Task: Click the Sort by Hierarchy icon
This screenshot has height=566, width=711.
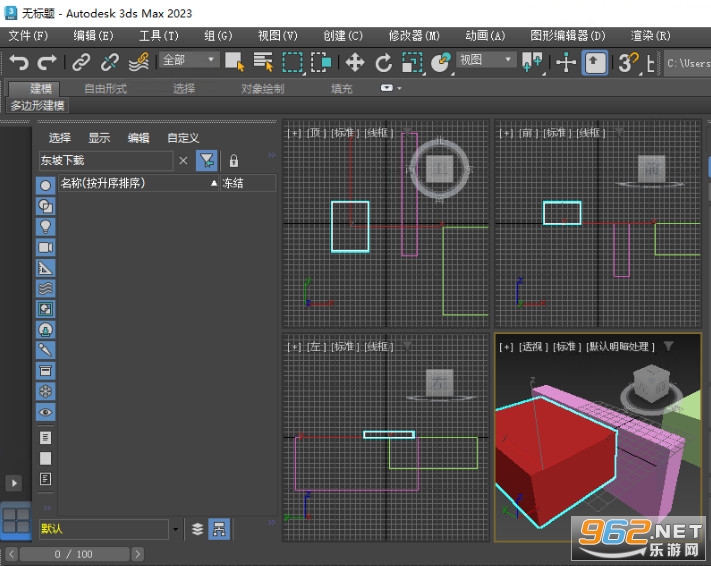Action: point(219,529)
